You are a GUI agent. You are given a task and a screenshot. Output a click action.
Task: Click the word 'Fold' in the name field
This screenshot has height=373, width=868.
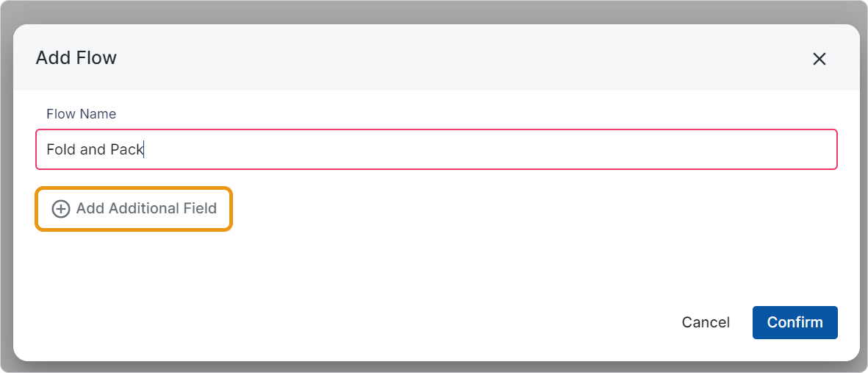pos(61,149)
